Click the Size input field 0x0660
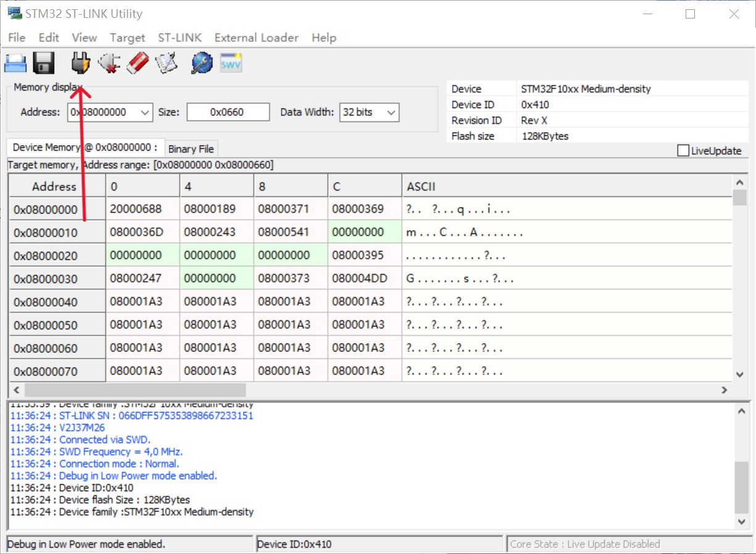The image size is (756, 554). point(228,112)
